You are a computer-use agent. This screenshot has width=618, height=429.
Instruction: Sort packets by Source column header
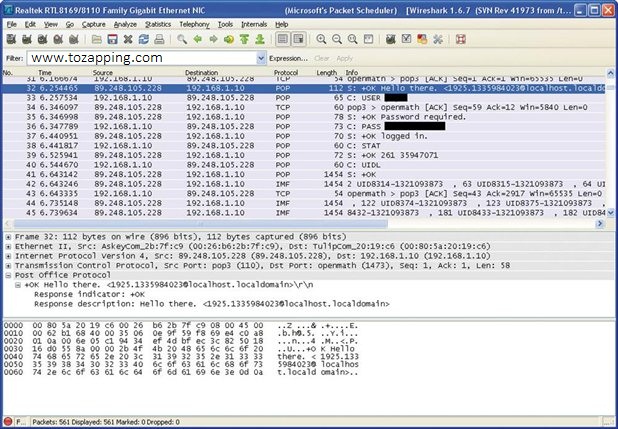pos(102,73)
